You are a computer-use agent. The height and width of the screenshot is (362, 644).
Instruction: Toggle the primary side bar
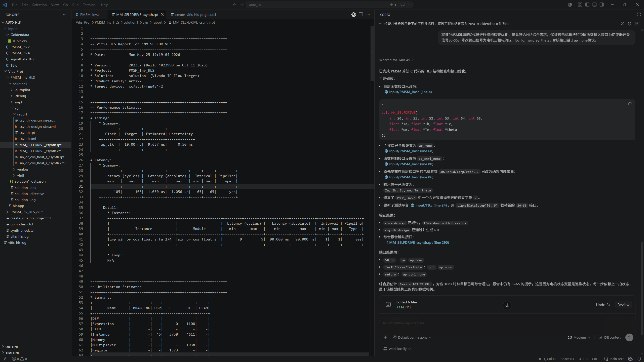(587, 5)
